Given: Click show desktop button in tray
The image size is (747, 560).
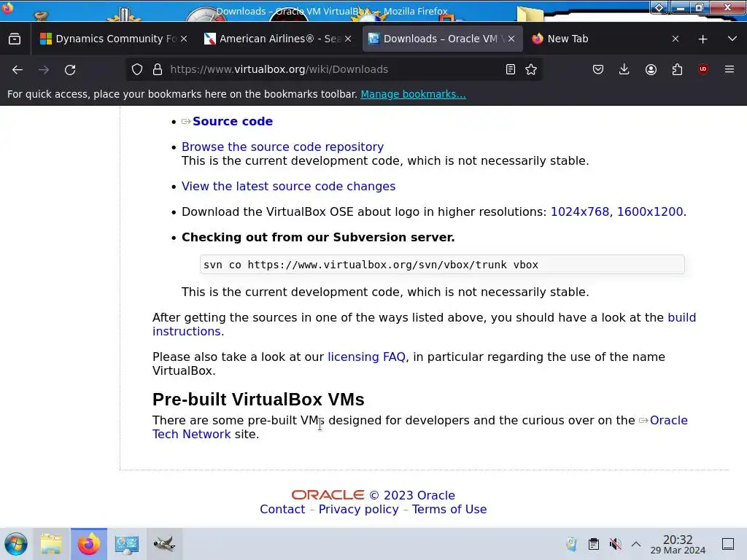Looking at the screenshot, I should click(728, 544).
